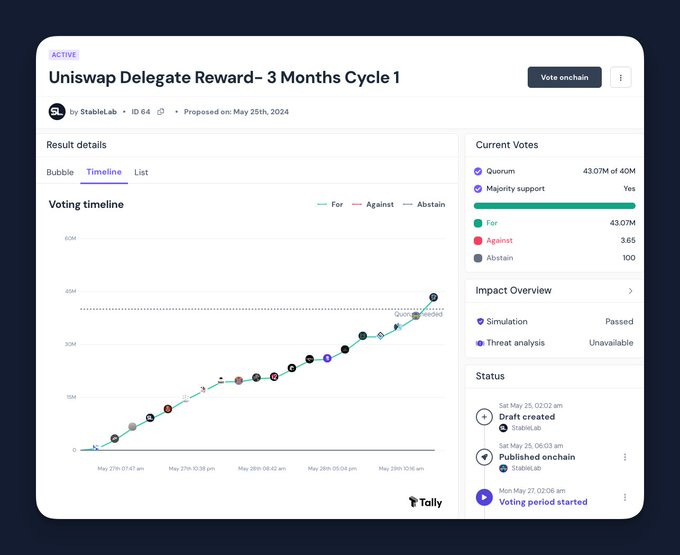Image resolution: width=680 pixels, height=555 pixels.
Task: Toggle the Abstain series in legend
Action: pyautogui.click(x=424, y=204)
